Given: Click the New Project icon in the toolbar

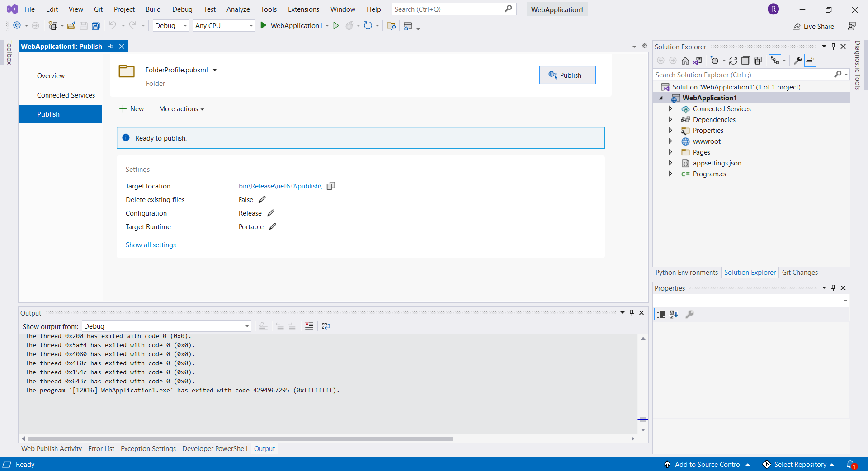Looking at the screenshot, I should (53, 26).
